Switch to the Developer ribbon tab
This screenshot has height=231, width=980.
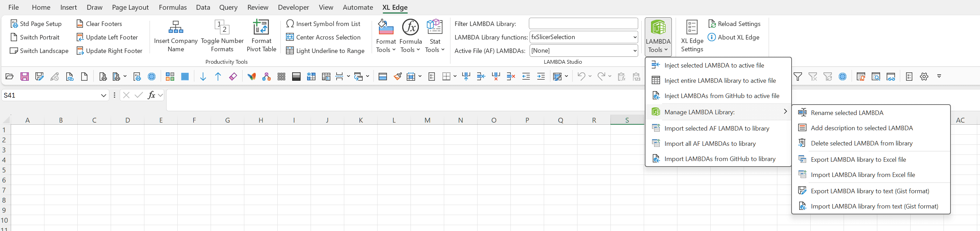pos(293,7)
